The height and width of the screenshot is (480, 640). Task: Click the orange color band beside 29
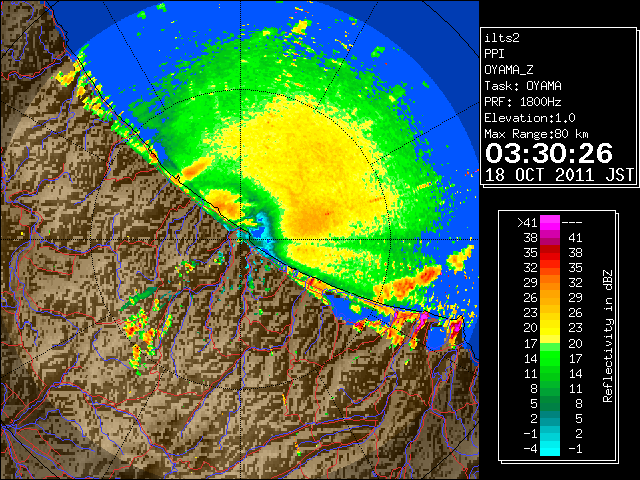click(x=550, y=282)
